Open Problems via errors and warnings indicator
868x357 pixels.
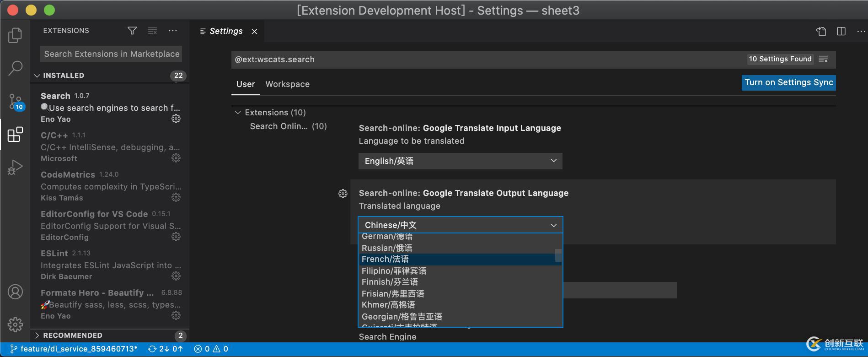coord(211,349)
